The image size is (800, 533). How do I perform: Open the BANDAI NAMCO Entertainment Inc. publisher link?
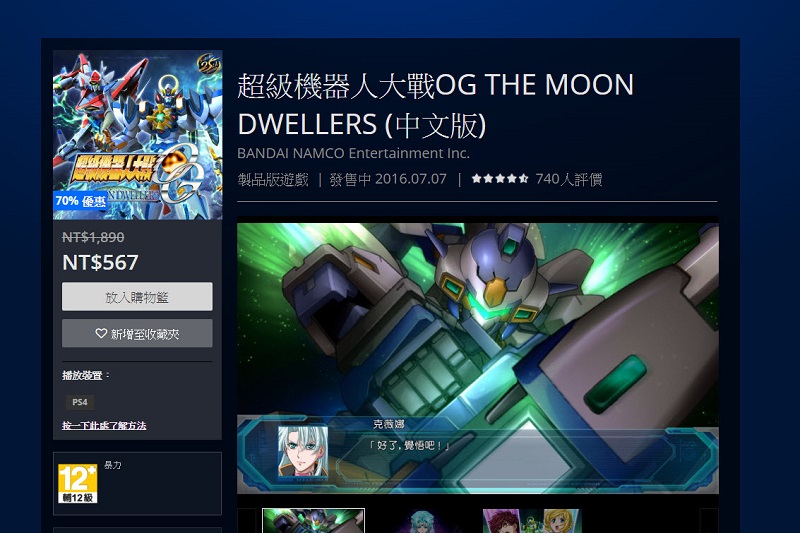coord(353,153)
